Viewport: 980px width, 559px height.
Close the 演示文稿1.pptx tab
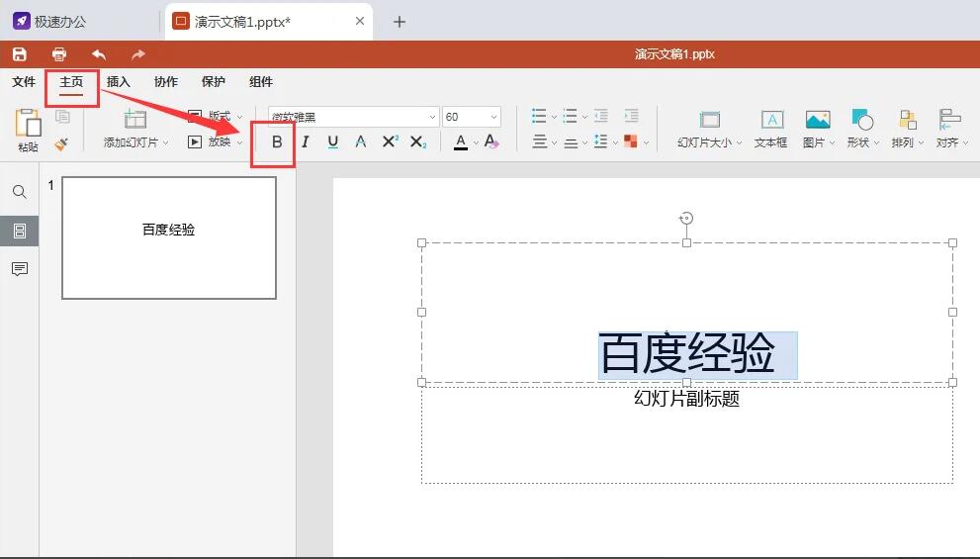[359, 21]
